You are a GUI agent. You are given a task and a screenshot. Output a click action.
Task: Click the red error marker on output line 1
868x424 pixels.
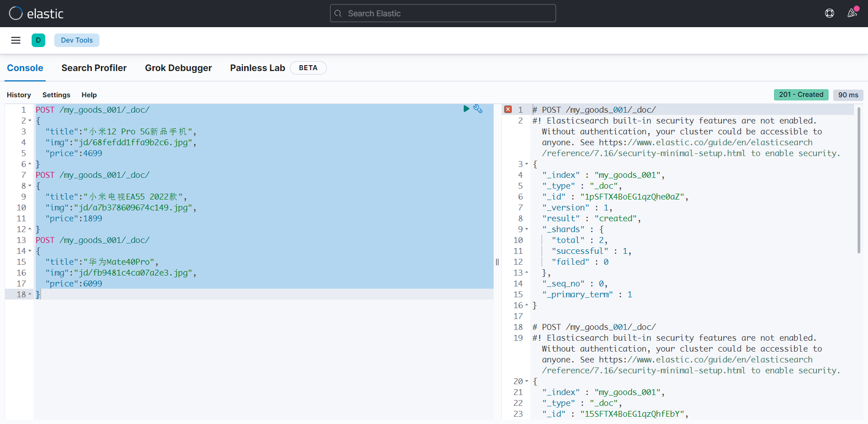pos(508,110)
